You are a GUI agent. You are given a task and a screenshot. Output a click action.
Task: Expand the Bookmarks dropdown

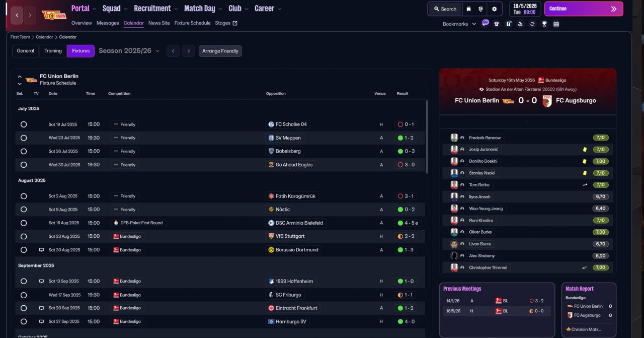click(x=459, y=24)
